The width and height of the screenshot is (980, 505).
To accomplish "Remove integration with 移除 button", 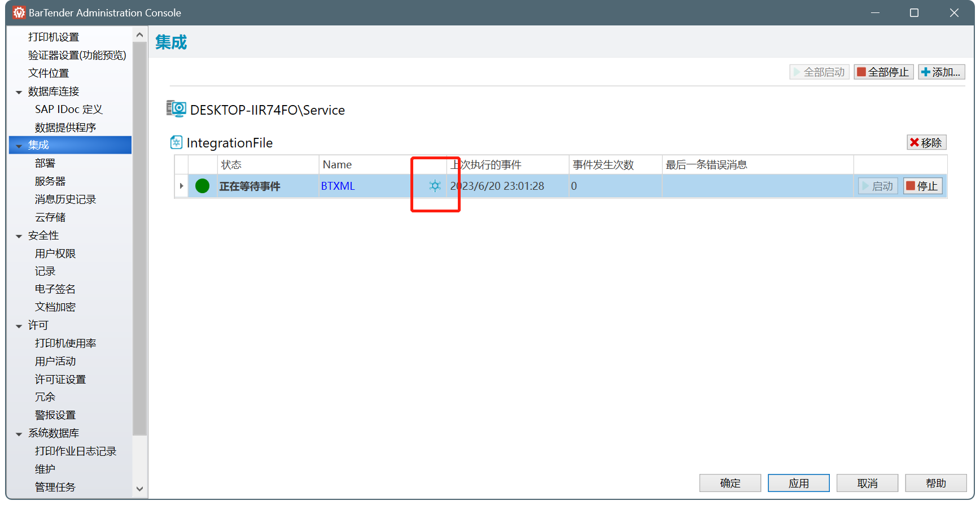I will (x=926, y=142).
